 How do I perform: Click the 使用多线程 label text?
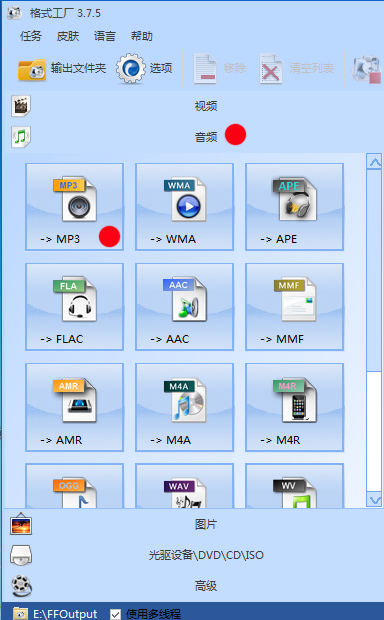[x=153, y=614]
